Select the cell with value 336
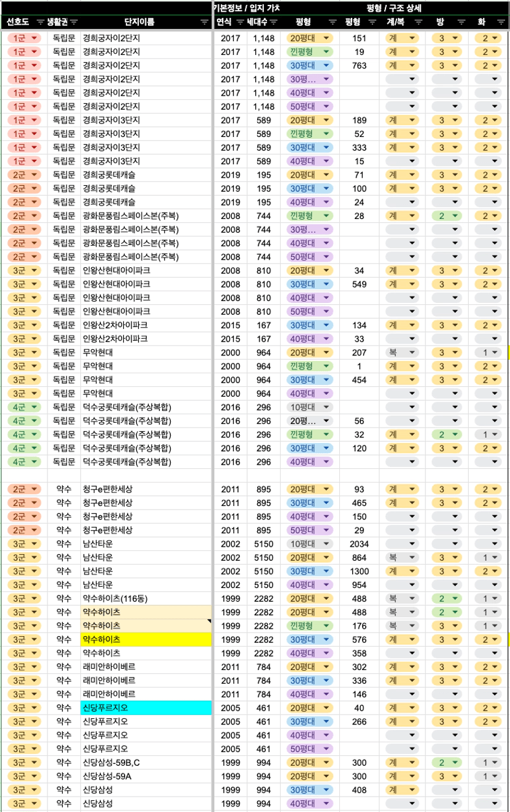The height and width of the screenshot is (812, 510). (x=359, y=681)
